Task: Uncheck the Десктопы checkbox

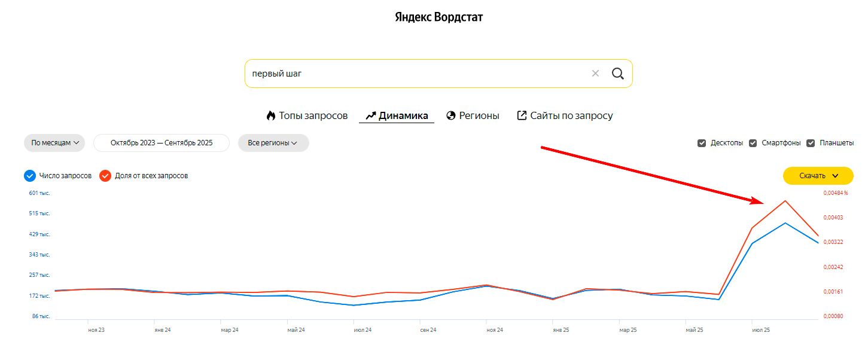Action: tap(702, 143)
